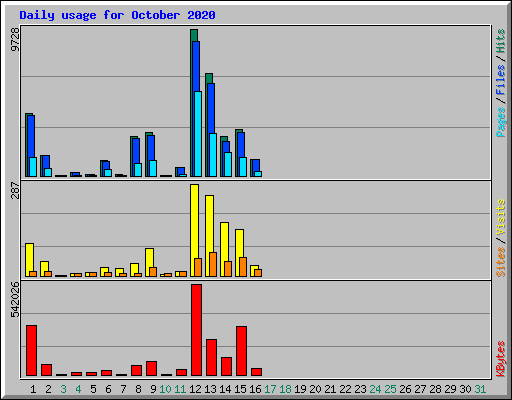The image size is (512, 400).
Task: Click day 2 on the x-axis
Action: [48, 389]
